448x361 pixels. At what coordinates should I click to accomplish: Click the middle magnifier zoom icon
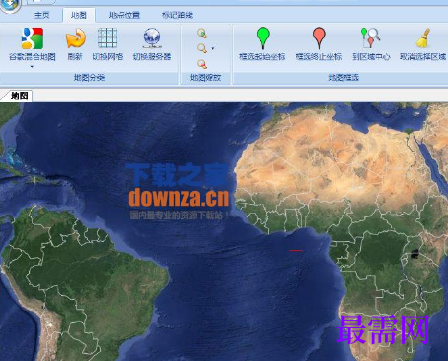coord(202,48)
